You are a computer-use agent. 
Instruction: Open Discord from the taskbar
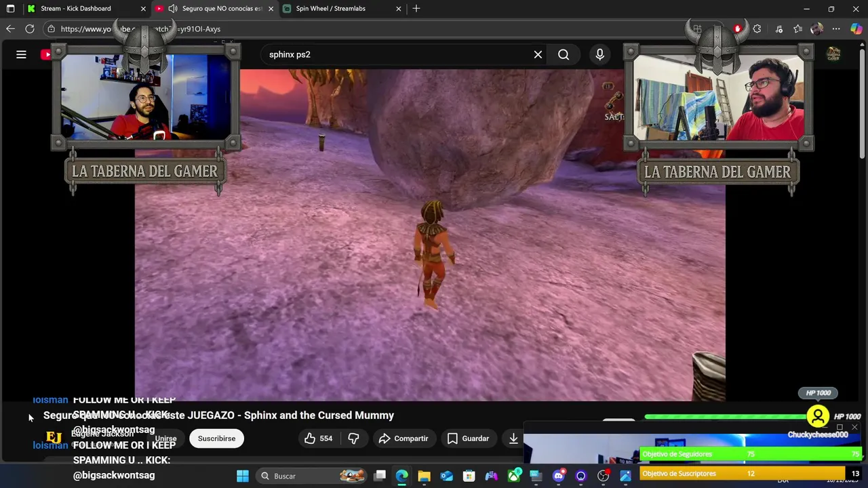pos(558,476)
